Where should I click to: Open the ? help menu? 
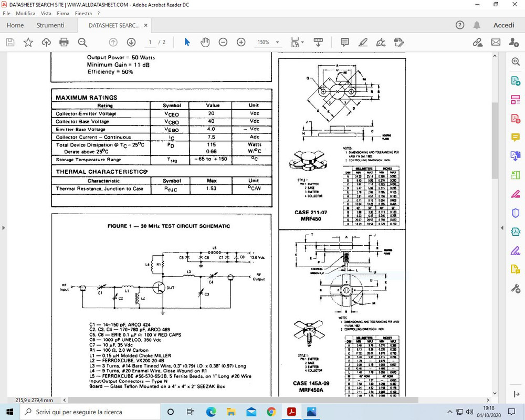point(99,14)
